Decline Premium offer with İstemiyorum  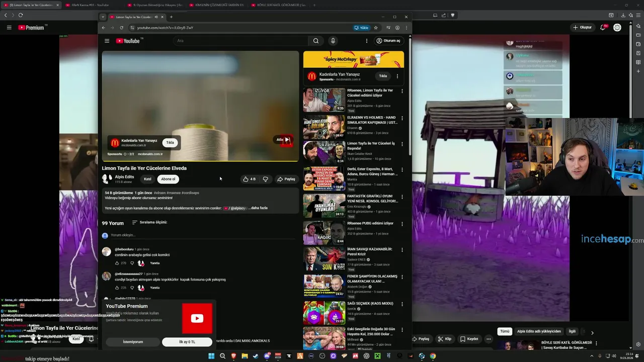click(x=133, y=342)
